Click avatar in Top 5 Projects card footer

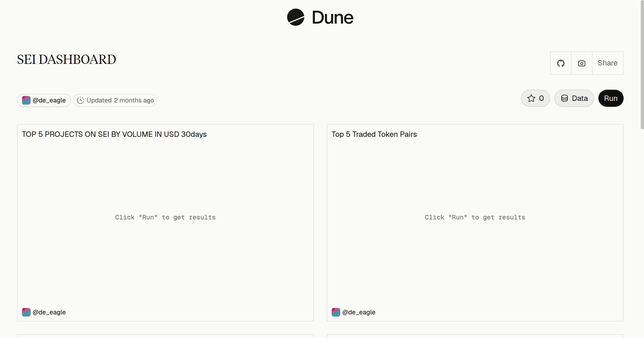(x=26, y=312)
